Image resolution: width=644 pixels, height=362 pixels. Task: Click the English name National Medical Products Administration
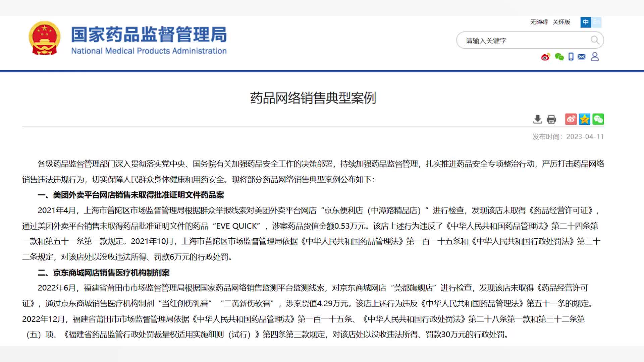[x=149, y=51]
